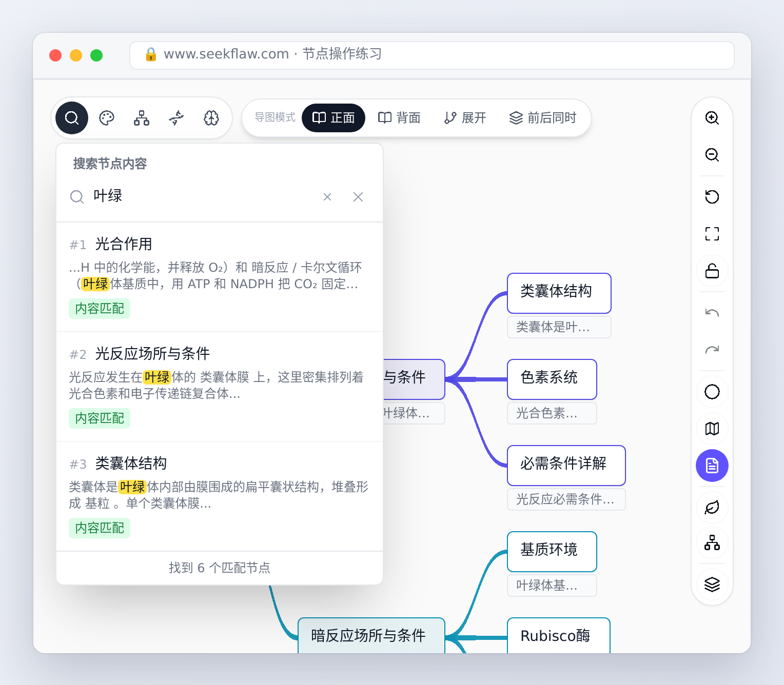Redo the last action
This screenshot has height=685, width=784.
tap(712, 350)
